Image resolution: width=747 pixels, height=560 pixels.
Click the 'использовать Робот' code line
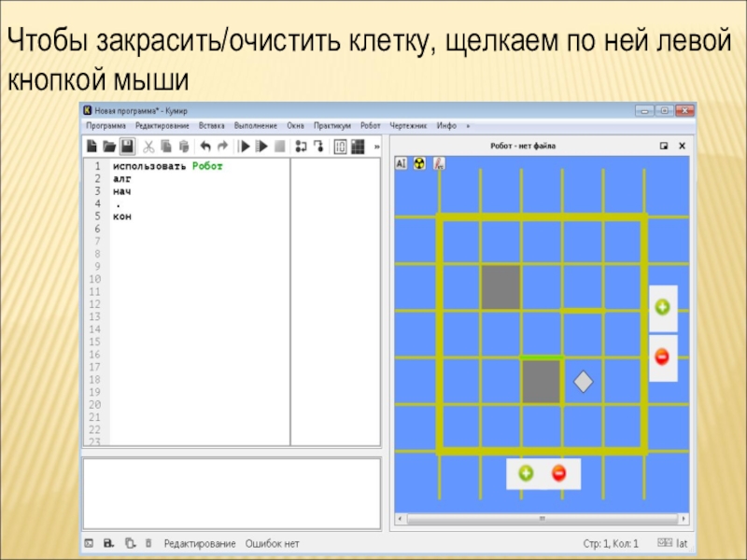[168, 166]
